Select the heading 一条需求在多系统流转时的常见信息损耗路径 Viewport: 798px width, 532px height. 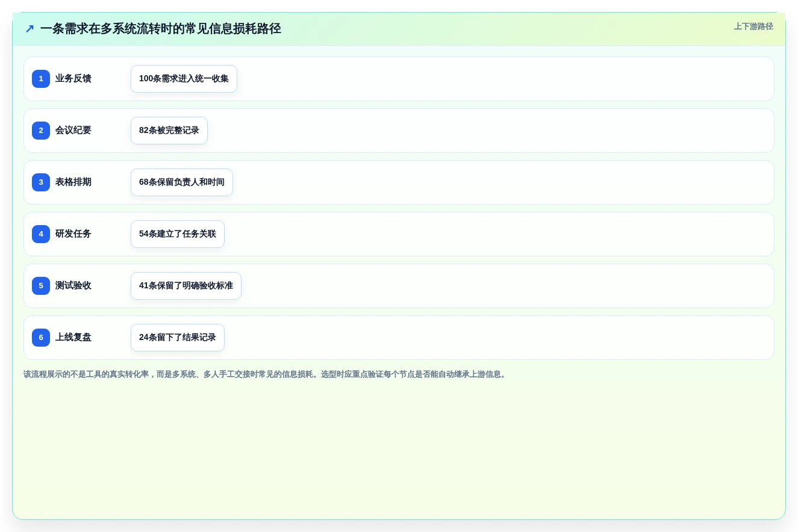coord(161,29)
